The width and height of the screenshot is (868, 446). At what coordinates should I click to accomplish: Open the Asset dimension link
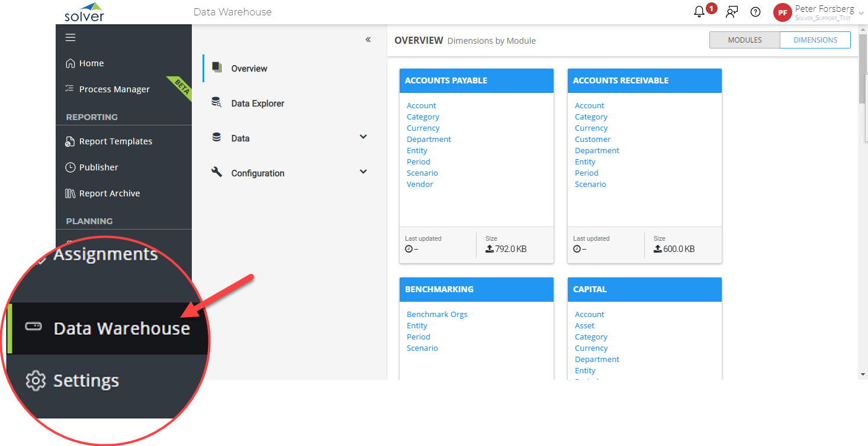pos(584,326)
